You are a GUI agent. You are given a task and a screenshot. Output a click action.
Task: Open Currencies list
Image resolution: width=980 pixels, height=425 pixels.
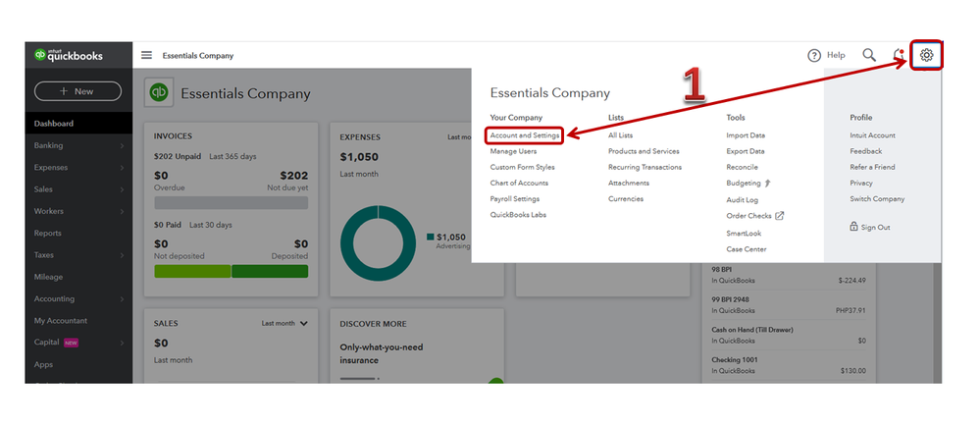tap(626, 198)
